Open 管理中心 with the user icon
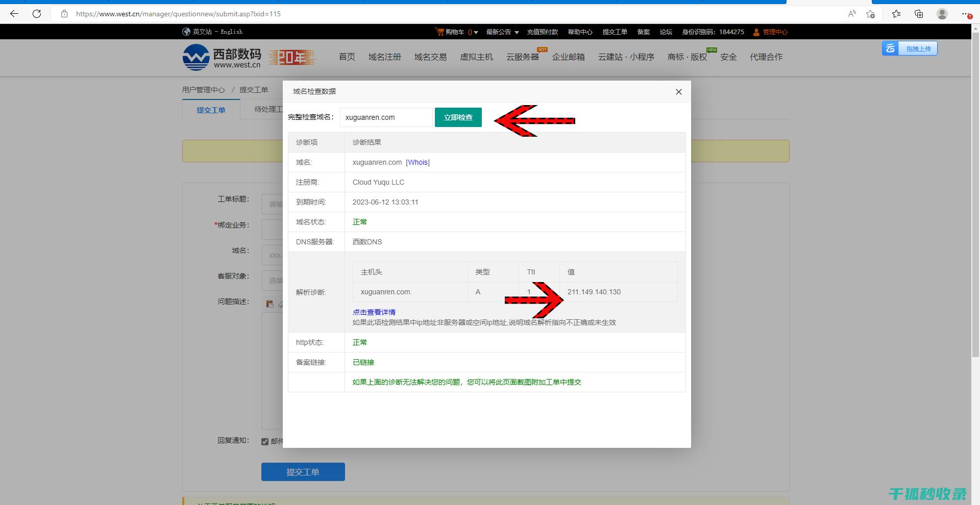Screen dimensions: 980x505 (x=770, y=32)
